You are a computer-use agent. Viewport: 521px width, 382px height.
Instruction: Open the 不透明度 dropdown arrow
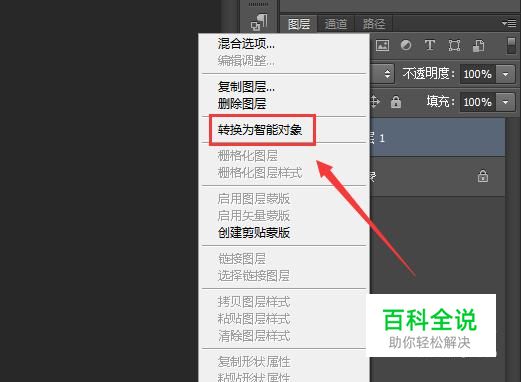(x=505, y=74)
